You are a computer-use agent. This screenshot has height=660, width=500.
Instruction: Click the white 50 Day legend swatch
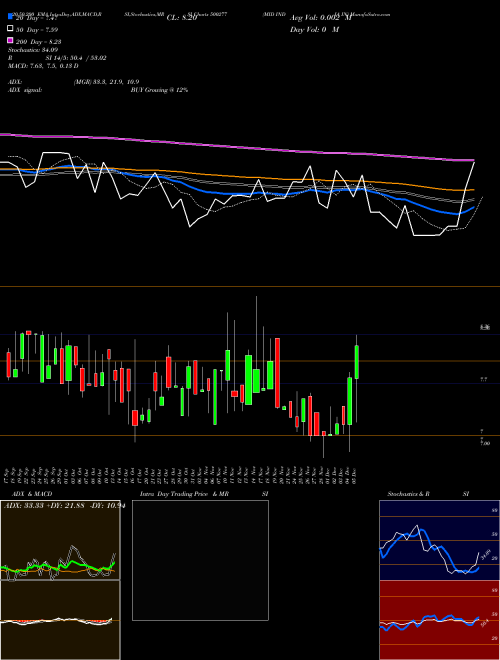pyautogui.click(x=10, y=28)
